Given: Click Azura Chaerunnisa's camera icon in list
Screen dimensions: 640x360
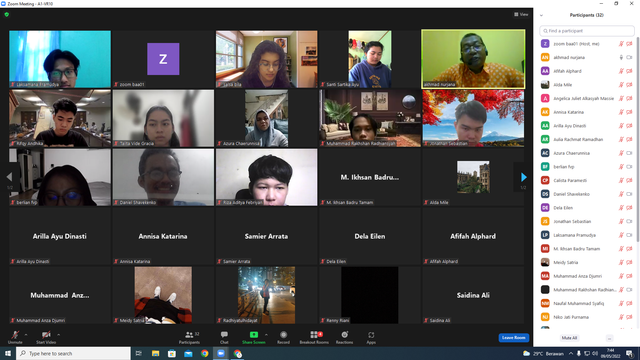Looking at the screenshot, I should [629, 153].
